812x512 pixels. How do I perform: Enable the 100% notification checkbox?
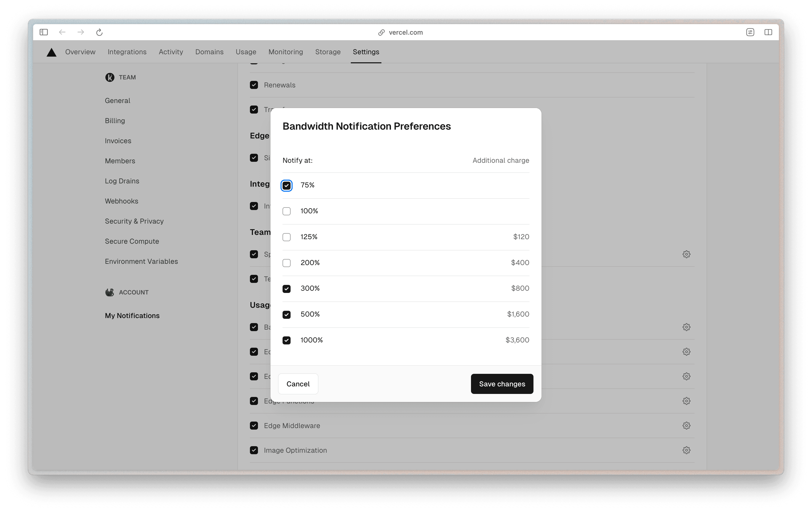click(287, 211)
